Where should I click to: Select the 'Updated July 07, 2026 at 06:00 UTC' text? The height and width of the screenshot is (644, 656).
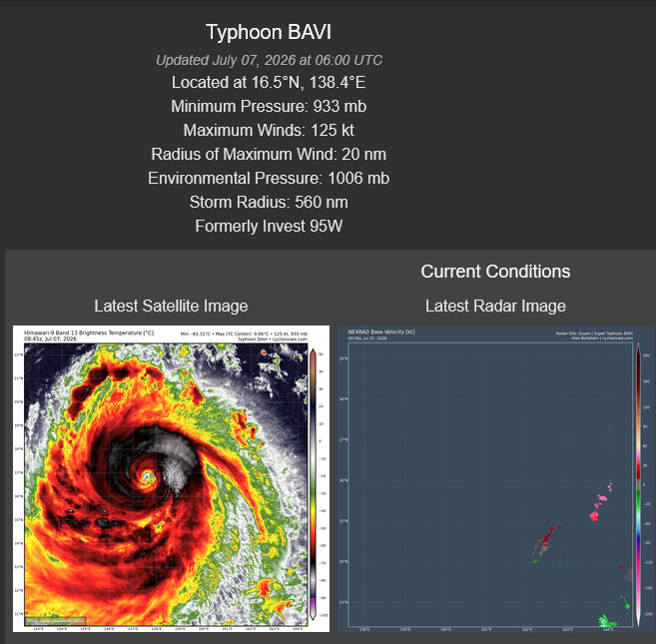(x=269, y=60)
